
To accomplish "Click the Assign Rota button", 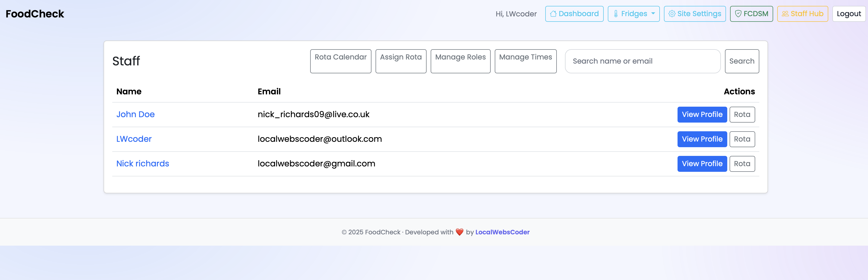I will tap(401, 61).
